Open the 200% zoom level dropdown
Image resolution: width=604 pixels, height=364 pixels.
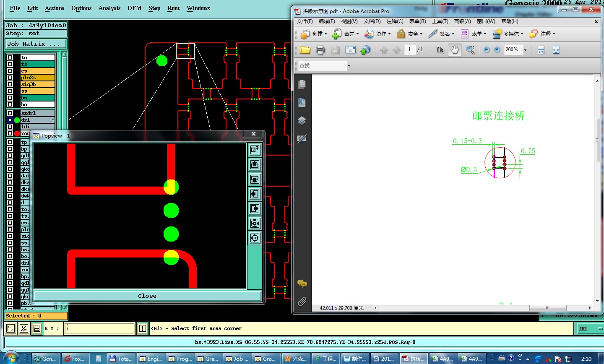[x=525, y=50]
